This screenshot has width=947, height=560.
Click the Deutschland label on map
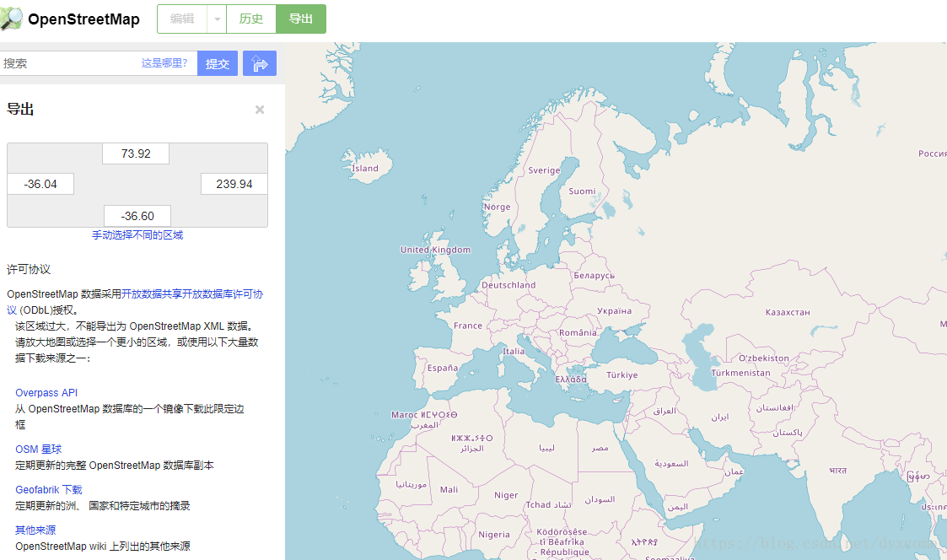[508, 285]
